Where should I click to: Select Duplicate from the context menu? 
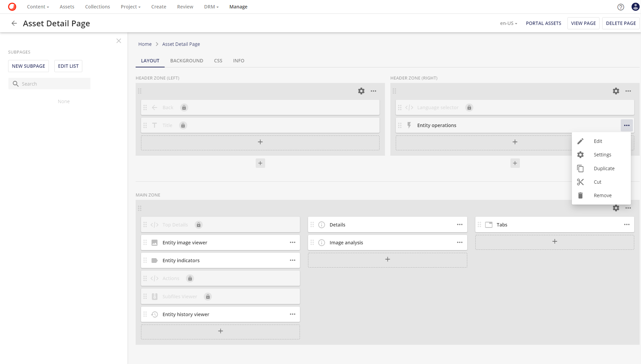(x=604, y=168)
